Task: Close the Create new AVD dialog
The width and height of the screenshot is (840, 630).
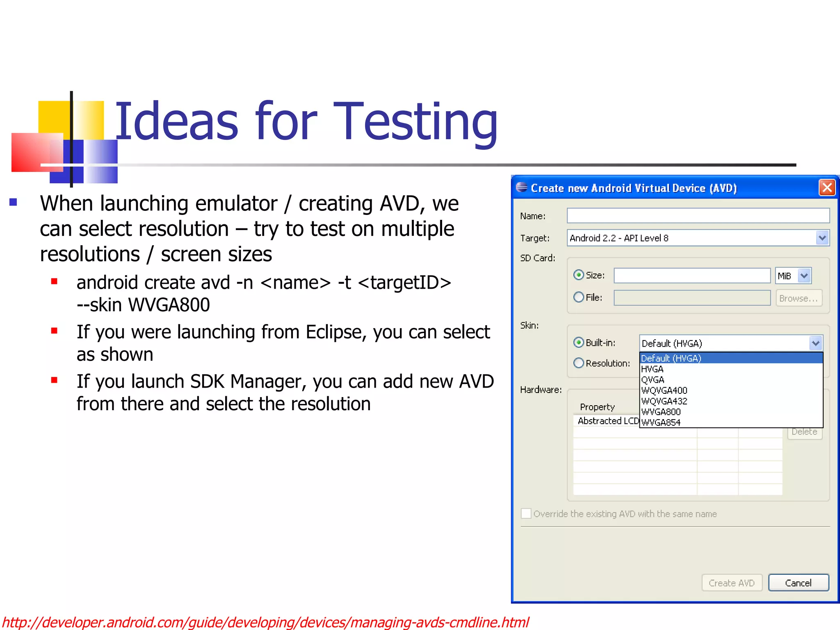Action: click(827, 188)
